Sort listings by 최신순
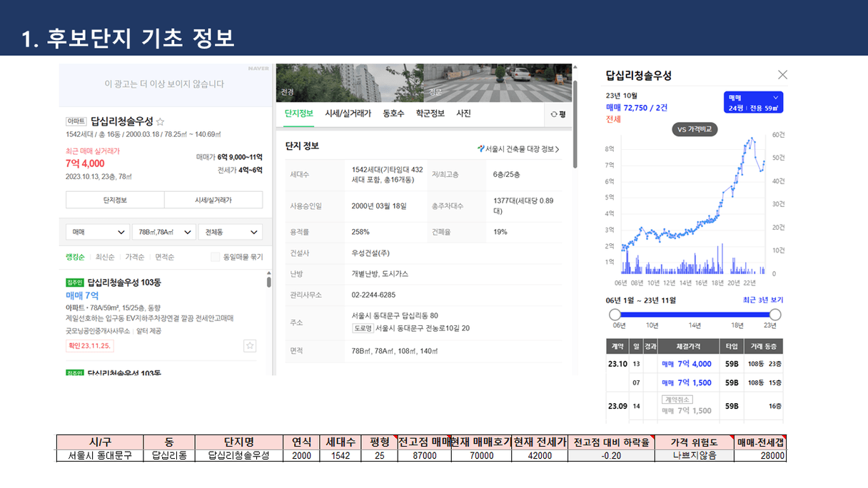Image resolution: width=868 pixels, height=488 pixels. coord(105,257)
